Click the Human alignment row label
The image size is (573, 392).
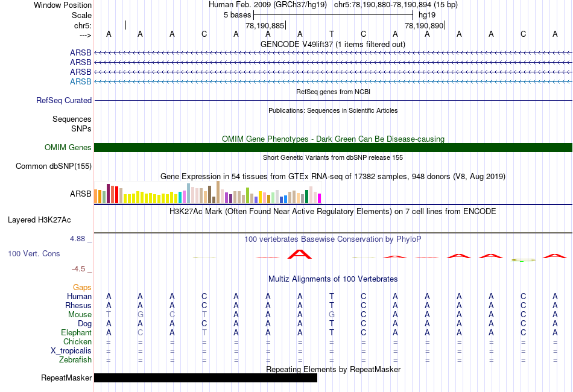(79, 296)
